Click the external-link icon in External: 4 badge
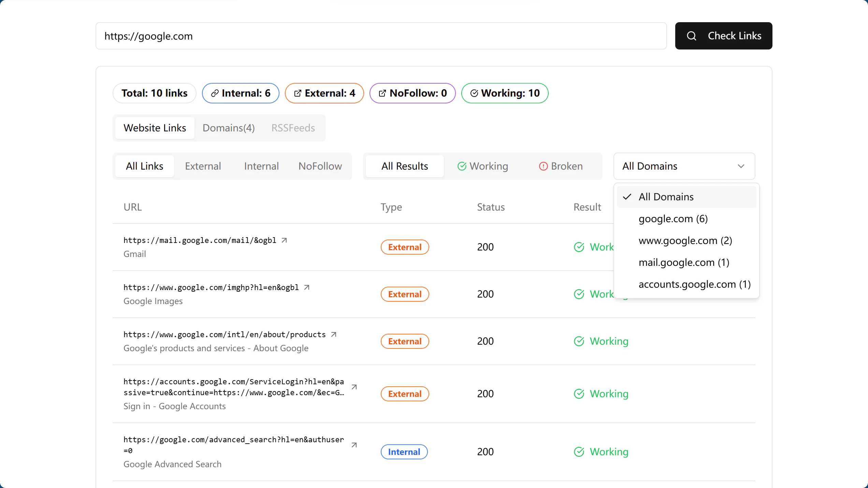The height and width of the screenshot is (488, 868). click(x=298, y=93)
